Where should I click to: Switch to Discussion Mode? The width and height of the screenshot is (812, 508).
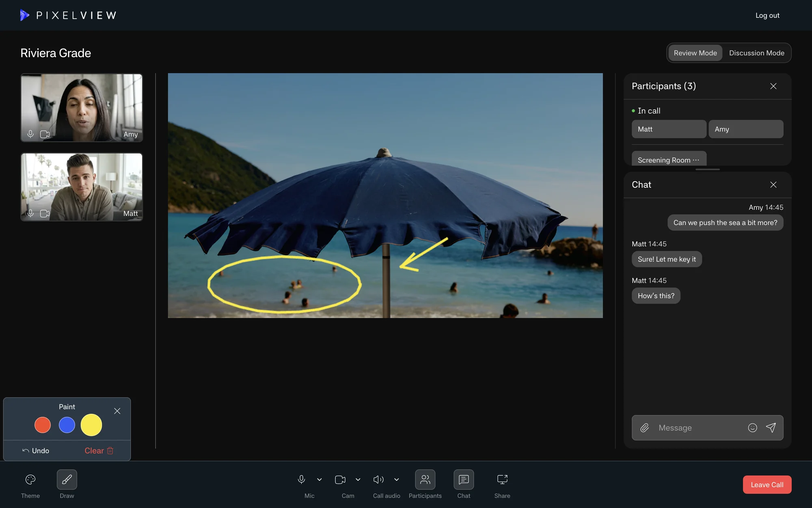point(756,53)
